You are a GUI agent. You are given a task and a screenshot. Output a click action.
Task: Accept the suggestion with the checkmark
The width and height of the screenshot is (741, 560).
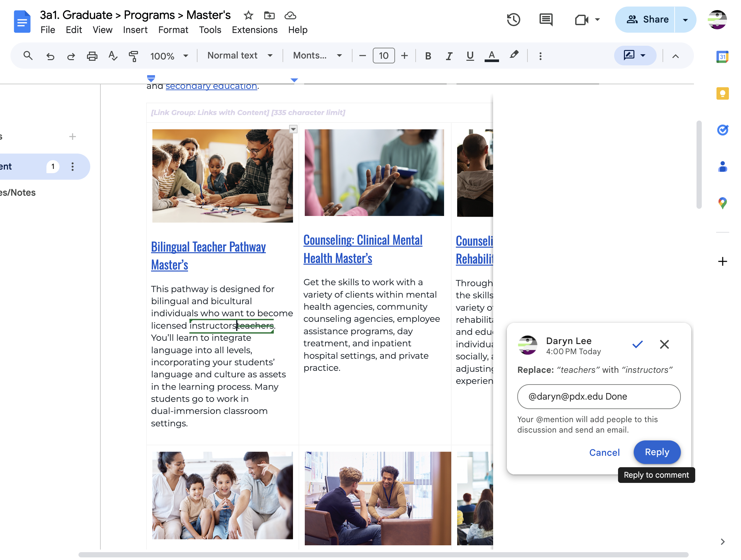pyautogui.click(x=637, y=344)
